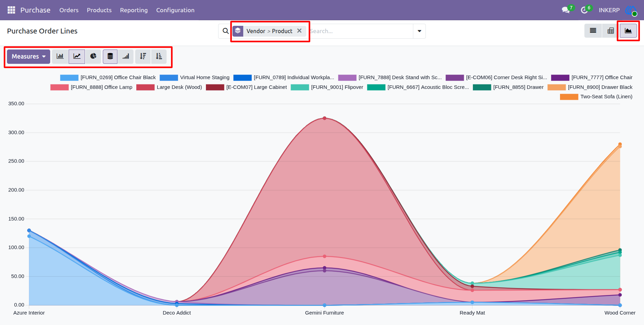Open the Products menu
This screenshot has width=644, height=325.
click(x=99, y=10)
